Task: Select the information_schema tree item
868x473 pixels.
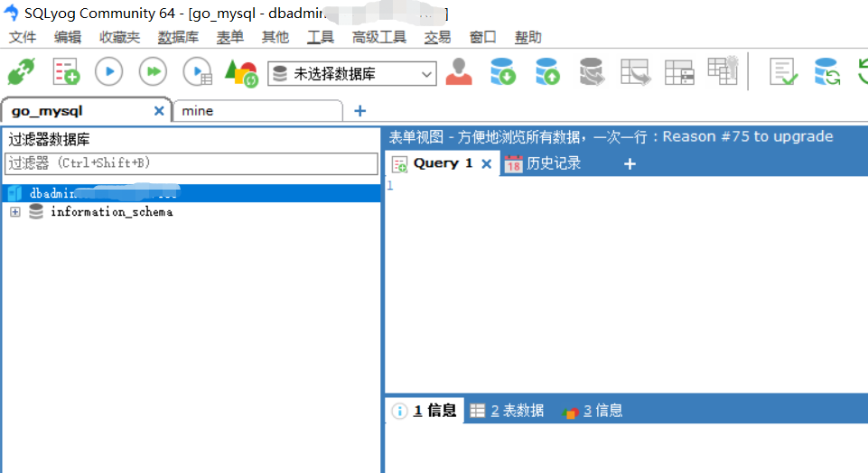Action: 111,212
